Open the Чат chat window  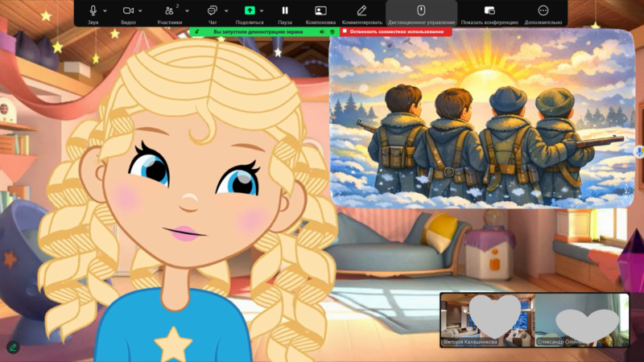coord(213,10)
